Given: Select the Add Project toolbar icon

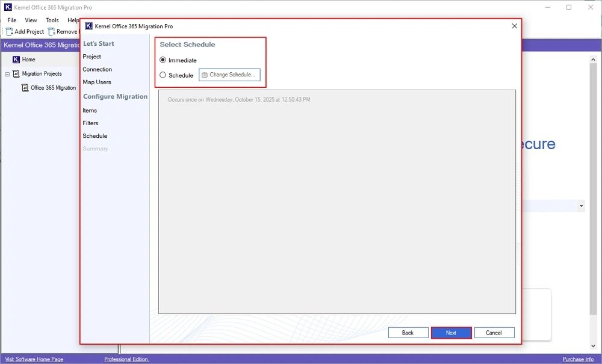Looking at the screenshot, I should (x=8, y=31).
